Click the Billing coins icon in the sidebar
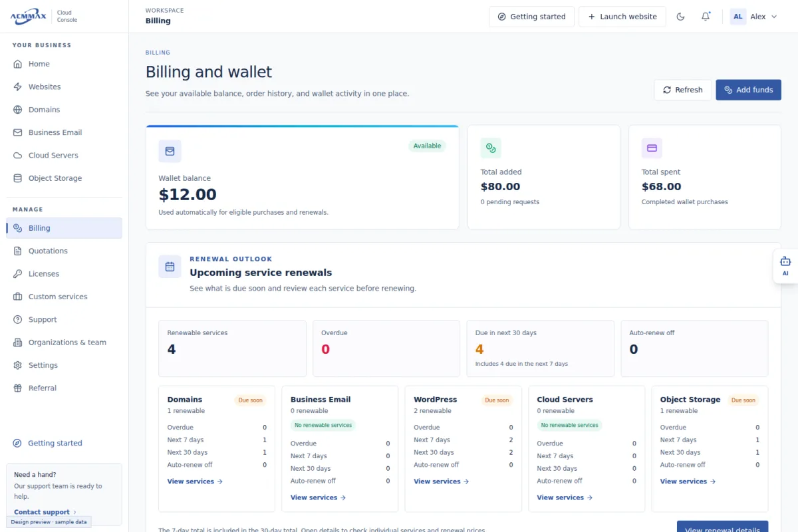The image size is (798, 532). point(18,228)
